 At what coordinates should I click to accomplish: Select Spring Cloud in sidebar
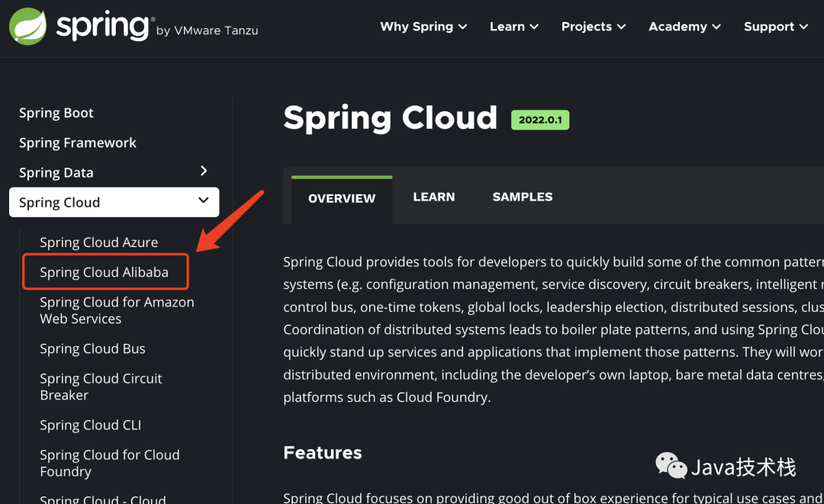point(114,202)
